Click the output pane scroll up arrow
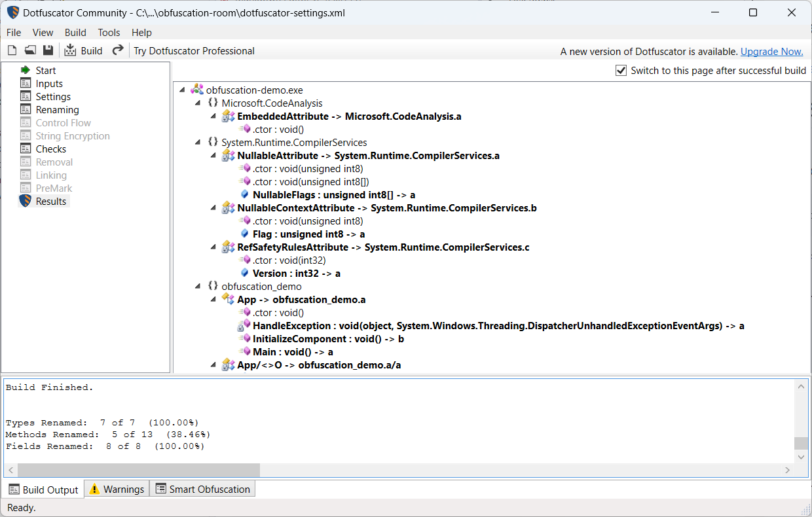 pos(802,387)
